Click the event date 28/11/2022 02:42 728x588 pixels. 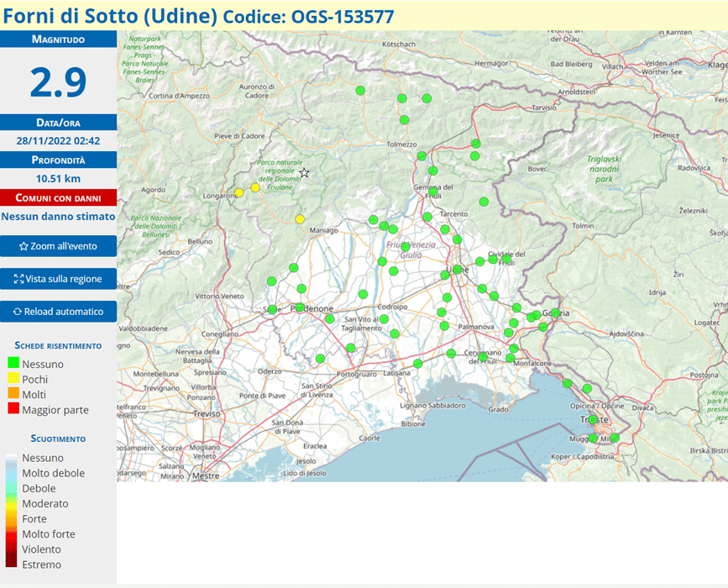pyautogui.click(x=58, y=141)
